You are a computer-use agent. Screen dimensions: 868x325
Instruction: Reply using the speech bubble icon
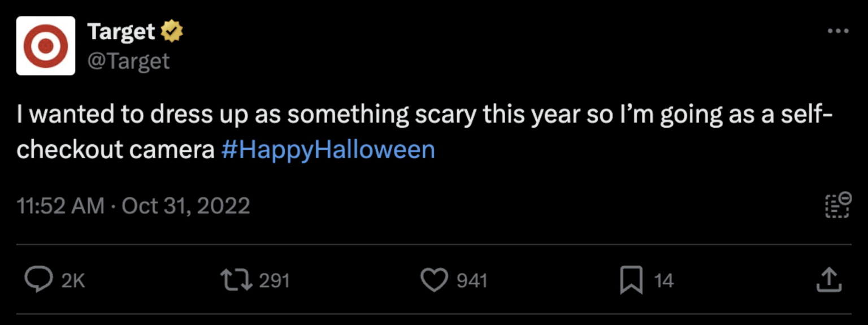click(x=39, y=280)
